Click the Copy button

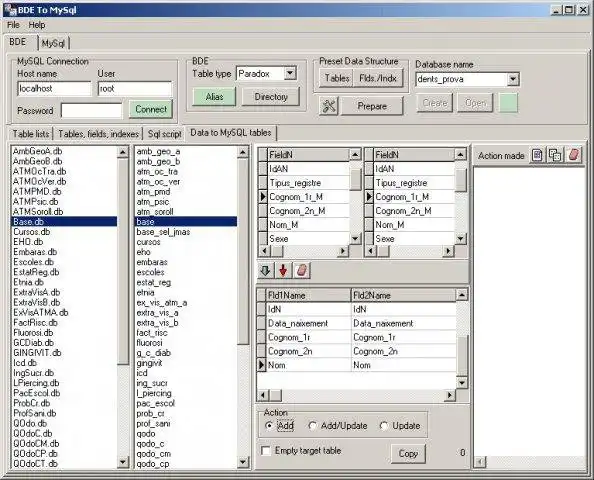pyautogui.click(x=408, y=453)
